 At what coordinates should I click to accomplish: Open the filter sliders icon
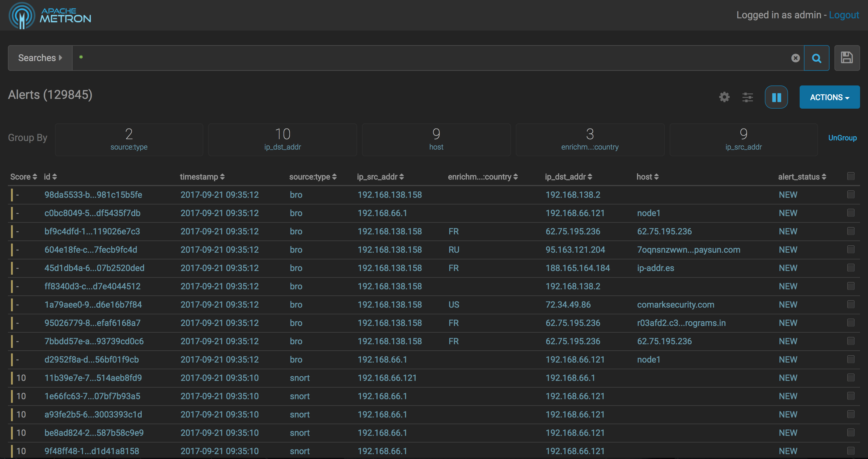coord(747,97)
